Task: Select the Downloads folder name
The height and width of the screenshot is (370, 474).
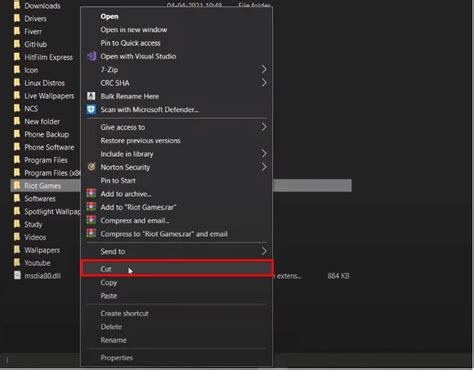Action: pos(42,6)
